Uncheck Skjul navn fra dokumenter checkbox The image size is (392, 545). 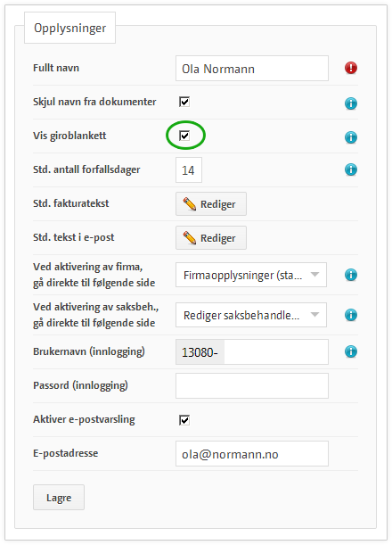click(184, 102)
